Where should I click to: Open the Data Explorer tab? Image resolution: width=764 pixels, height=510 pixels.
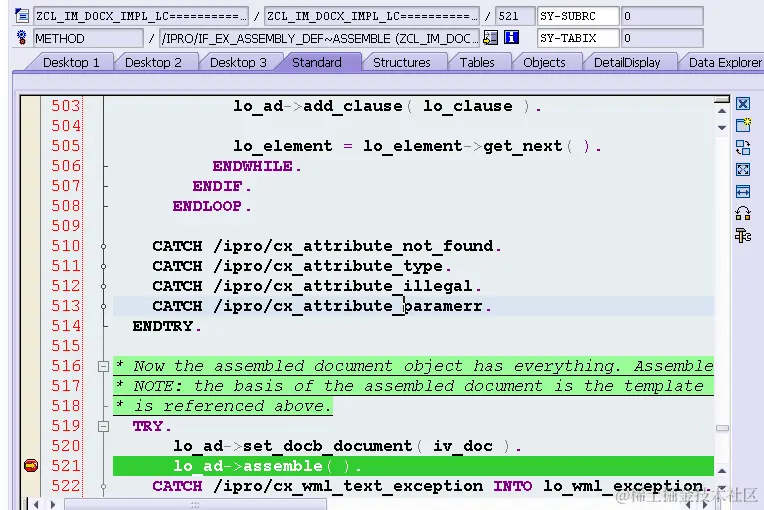pyautogui.click(x=725, y=63)
